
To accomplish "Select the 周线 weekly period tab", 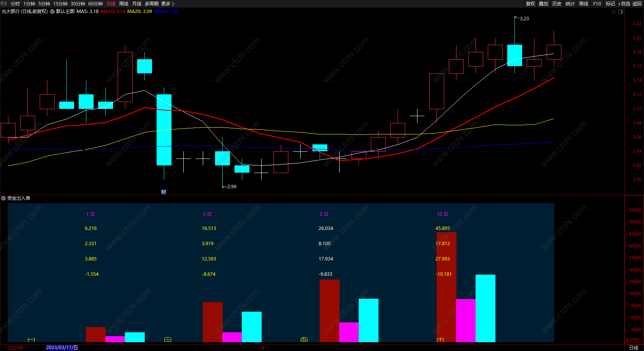I will pyautogui.click(x=124, y=3).
